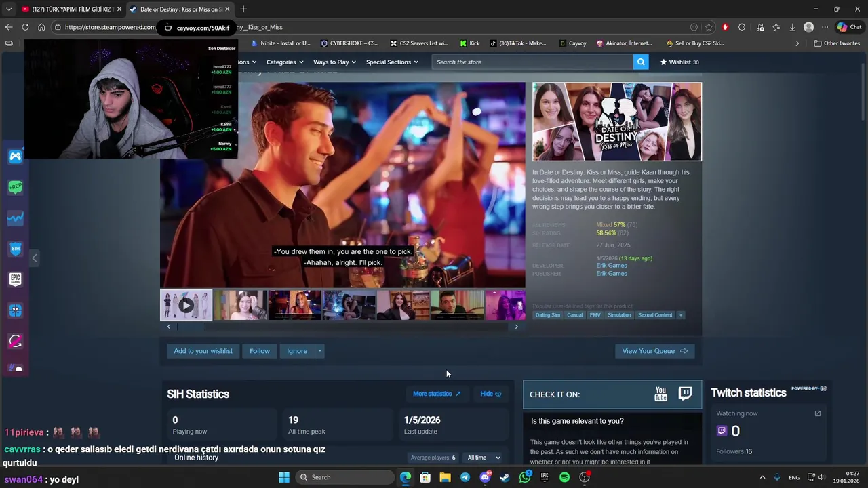Open the Dating Sim tag

[548, 315]
